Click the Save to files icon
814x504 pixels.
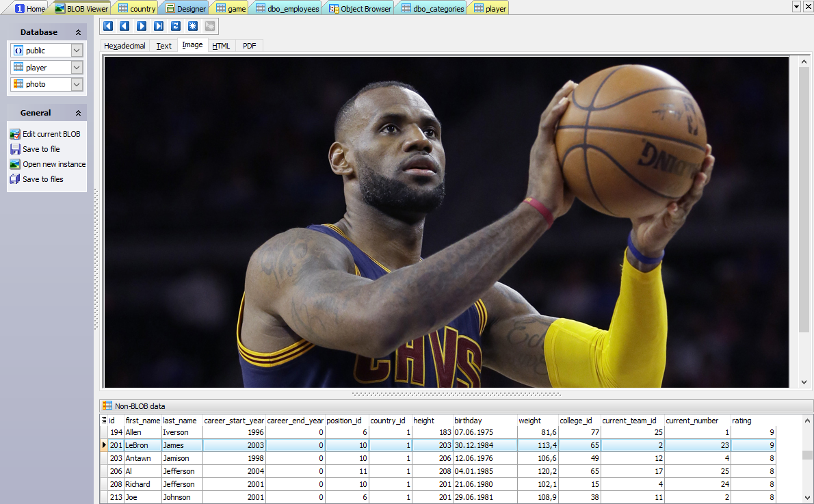(14, 178)
